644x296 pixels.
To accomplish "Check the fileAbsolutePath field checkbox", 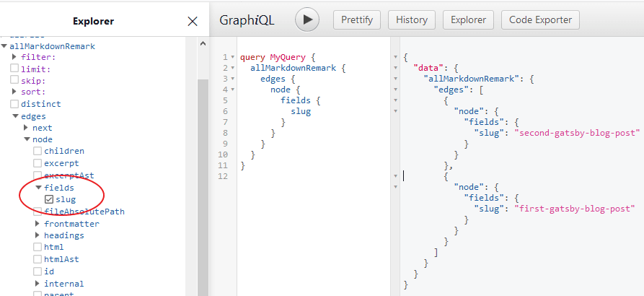I will [x=38, y=212].
